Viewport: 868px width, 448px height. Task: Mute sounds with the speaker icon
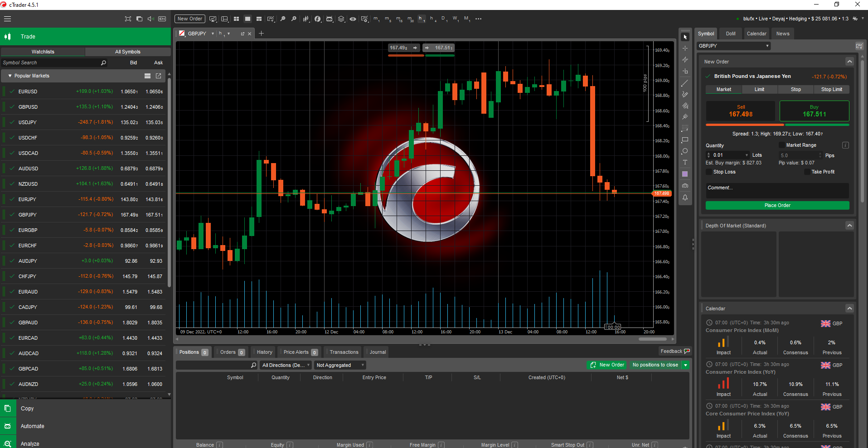point(150,19)
